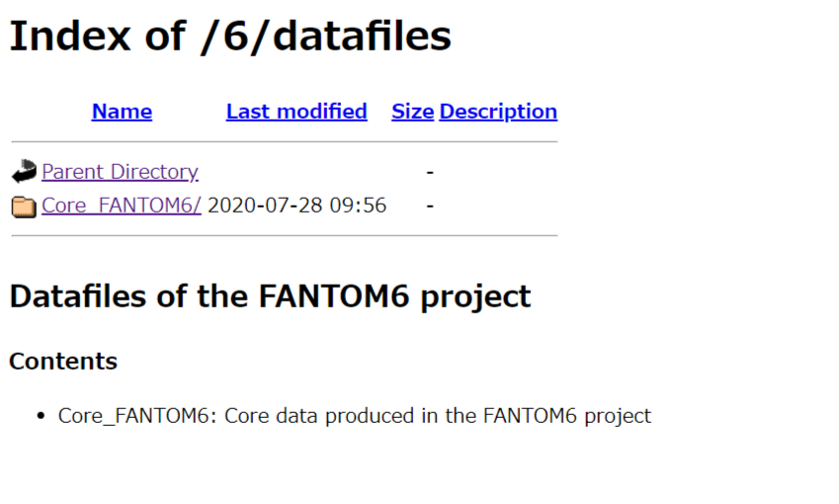
Task: Click the Core_FANTOM6 description list item text
Action: pyautogui.click(x=354, y=416)
